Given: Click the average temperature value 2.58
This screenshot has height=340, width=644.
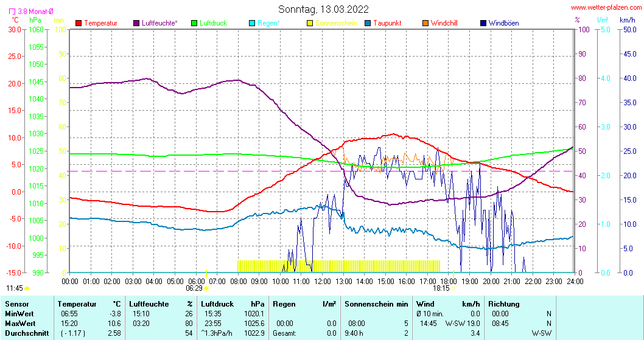Looking at the screenshot, I should pyautogui.click(x=114, y=333).
